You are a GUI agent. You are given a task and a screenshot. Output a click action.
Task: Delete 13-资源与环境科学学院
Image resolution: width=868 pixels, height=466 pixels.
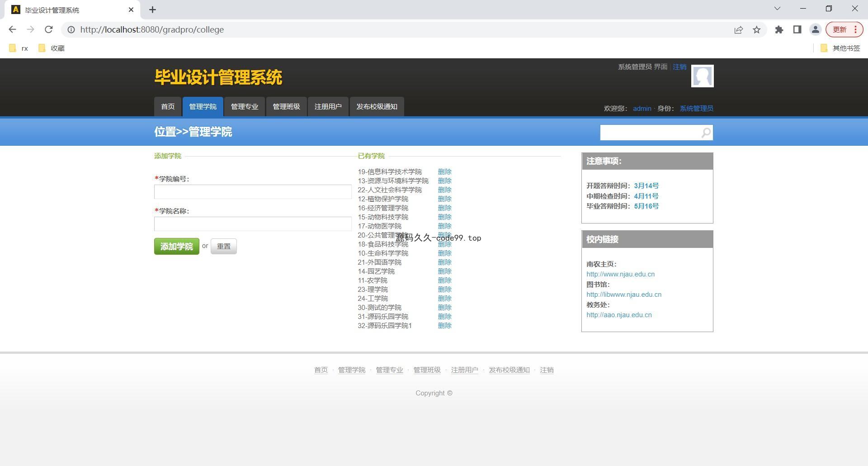coord(444,181)
